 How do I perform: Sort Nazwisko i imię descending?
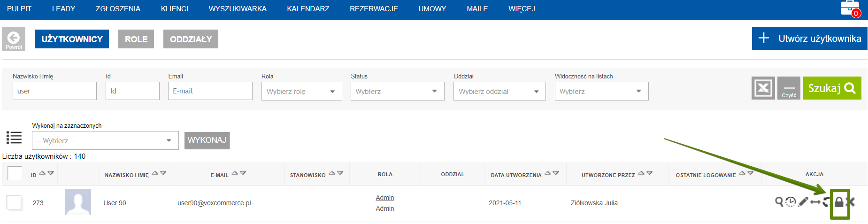pos(163,173)
